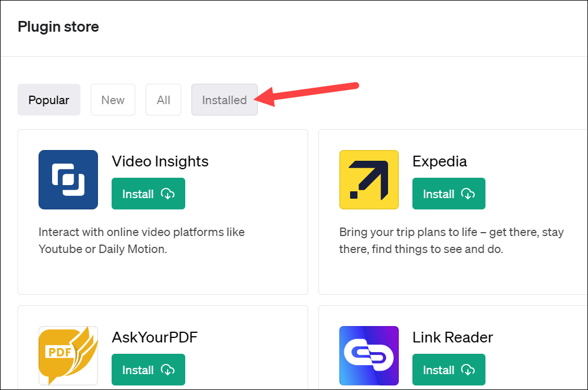This screenshot has width=588, height=390.
Task: Click the Expedia plugin logo
Action: (x=369, y=179)
